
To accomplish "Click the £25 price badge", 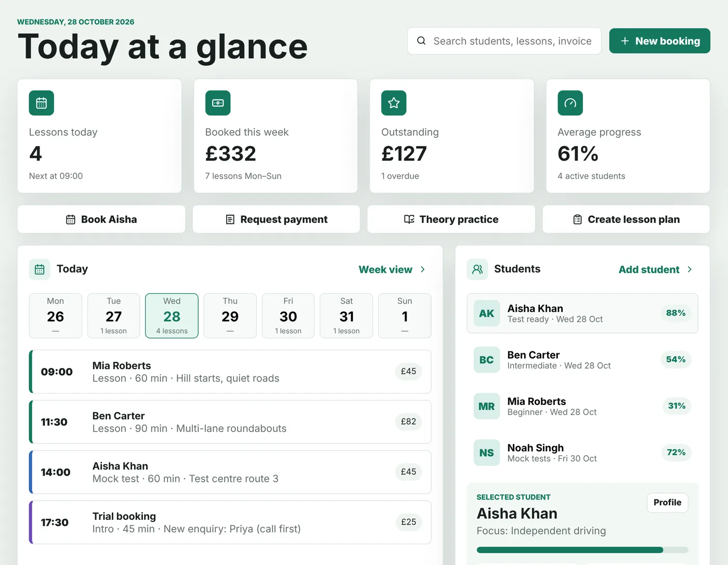I will (408, 522).
